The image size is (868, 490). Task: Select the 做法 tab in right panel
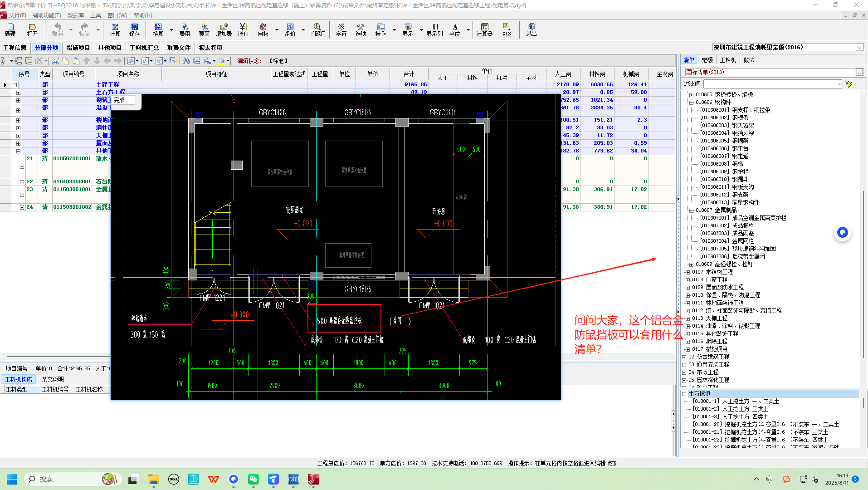point(749,60)
